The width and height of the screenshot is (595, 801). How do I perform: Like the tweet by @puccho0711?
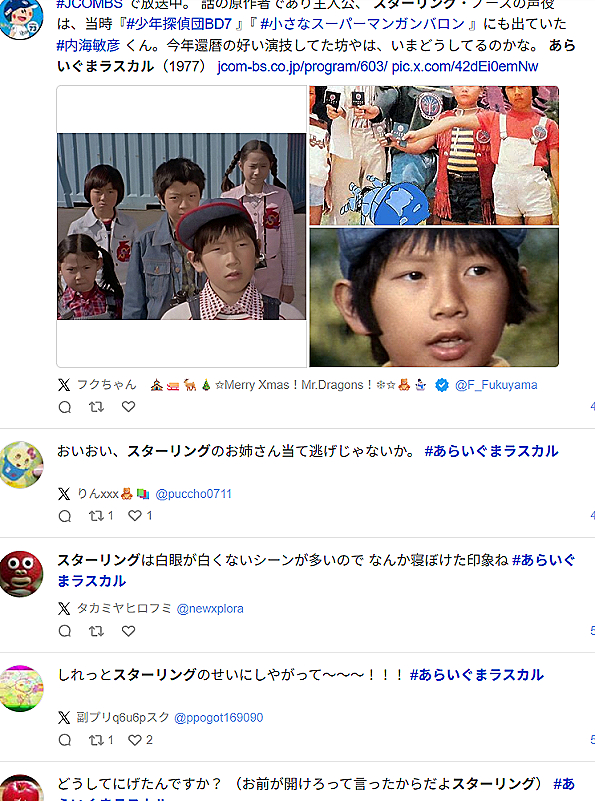[135, 516]
